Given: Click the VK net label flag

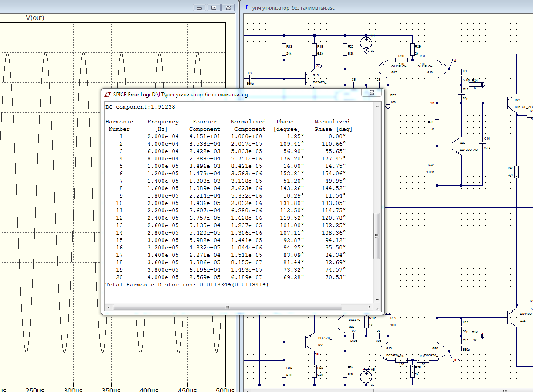Looking at the screenshot, I should tap(432, 103).
